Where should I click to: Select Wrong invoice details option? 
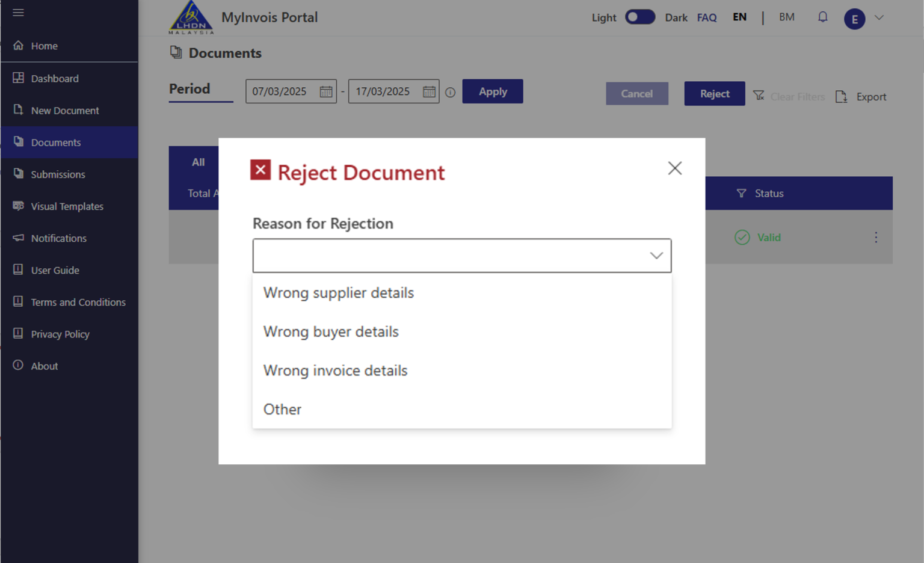[462, 371]
